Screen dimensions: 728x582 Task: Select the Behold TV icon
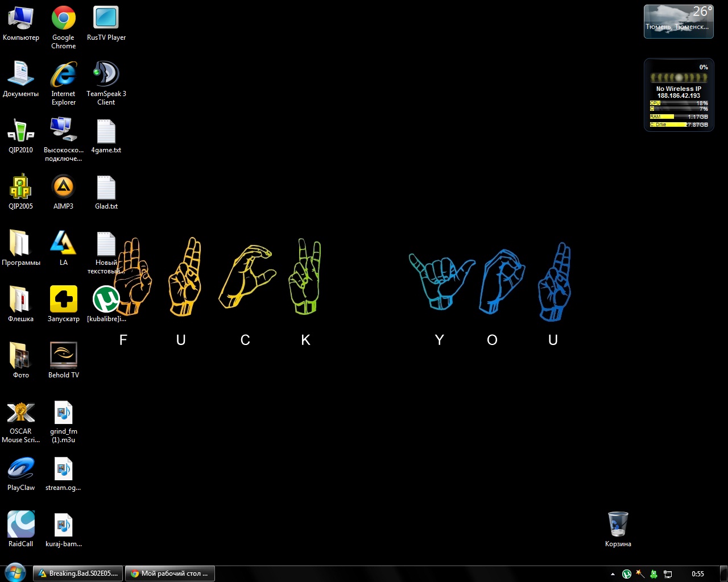(63, 356)
